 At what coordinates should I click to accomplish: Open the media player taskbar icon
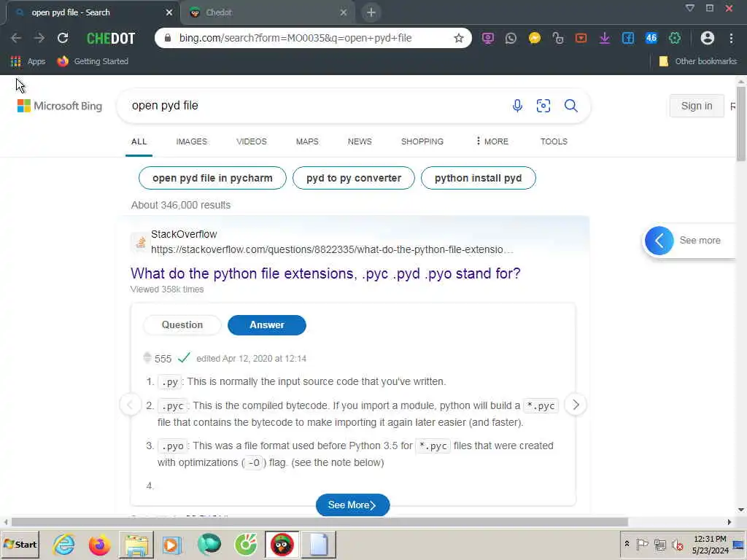[x=171, y=544]
